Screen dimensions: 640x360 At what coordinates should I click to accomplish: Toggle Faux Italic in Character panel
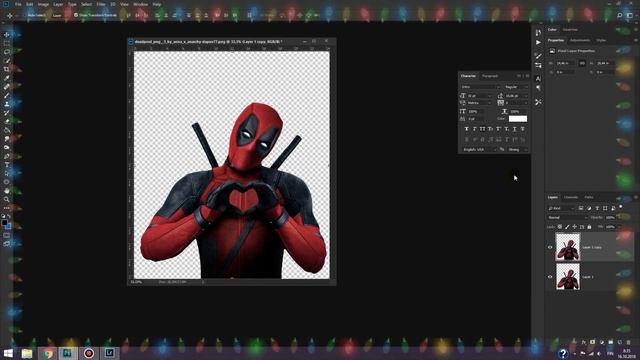474,129
